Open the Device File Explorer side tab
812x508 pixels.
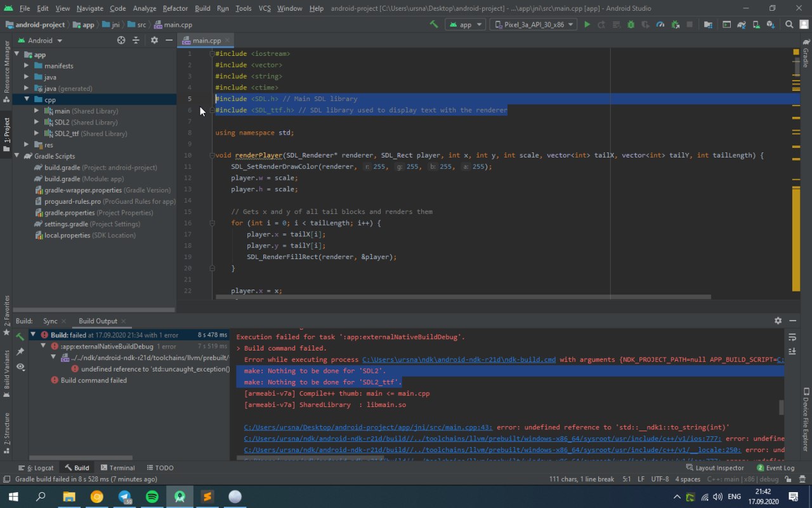806,419
